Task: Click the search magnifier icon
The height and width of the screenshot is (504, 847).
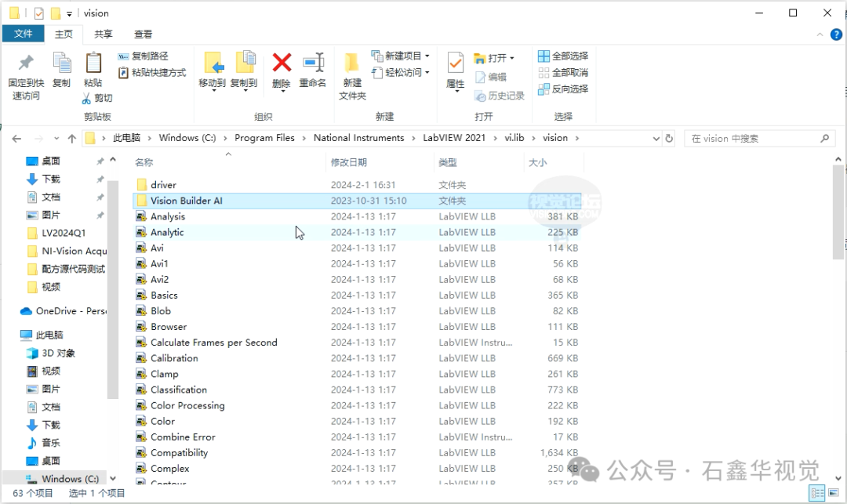Action: click(824, 138)
